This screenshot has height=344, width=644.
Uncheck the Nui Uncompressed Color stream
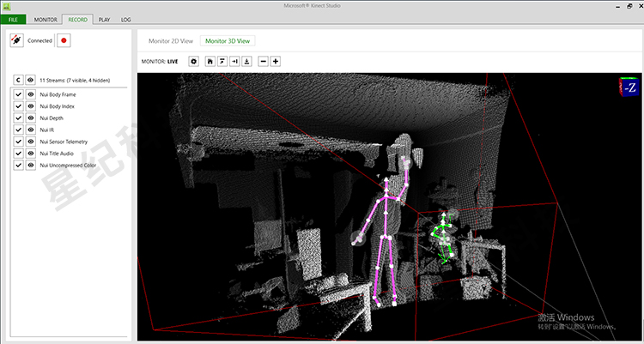point(18,164)
